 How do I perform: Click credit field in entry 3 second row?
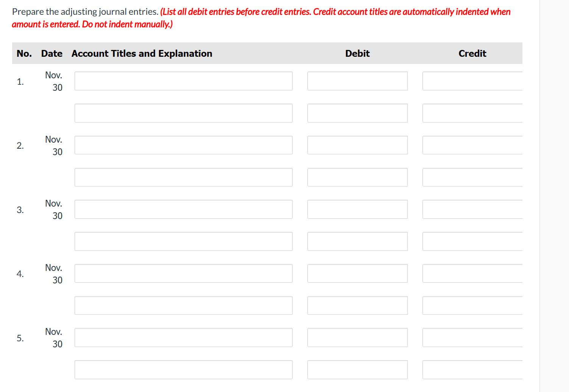point(472,241)
